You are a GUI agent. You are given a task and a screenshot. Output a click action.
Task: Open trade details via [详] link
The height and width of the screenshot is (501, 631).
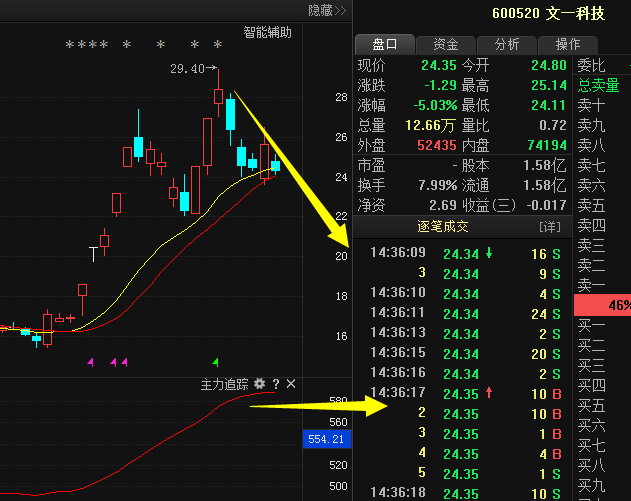550,227
